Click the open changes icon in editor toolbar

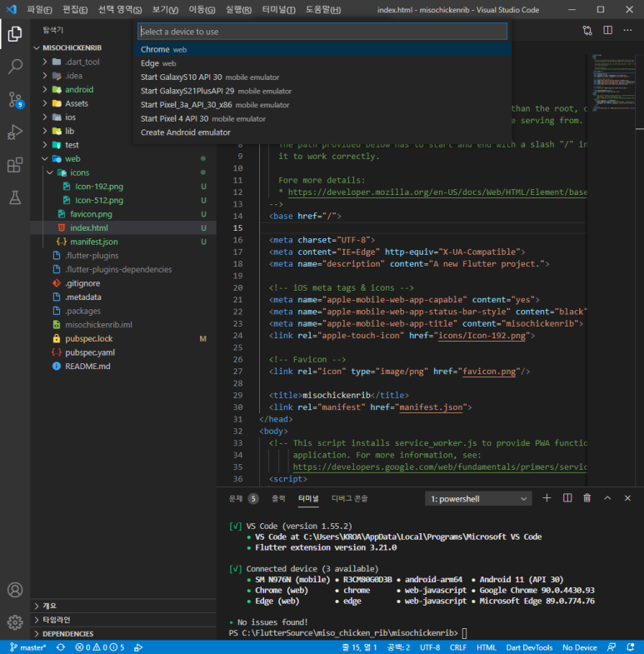coord(587,30)
